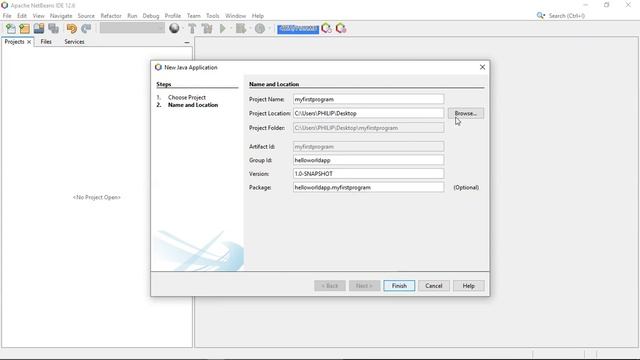Viewport: 640px width, 360px height.
Task: Click the NetBeans icon in dialog title
Action: click(x=158, y=67)
